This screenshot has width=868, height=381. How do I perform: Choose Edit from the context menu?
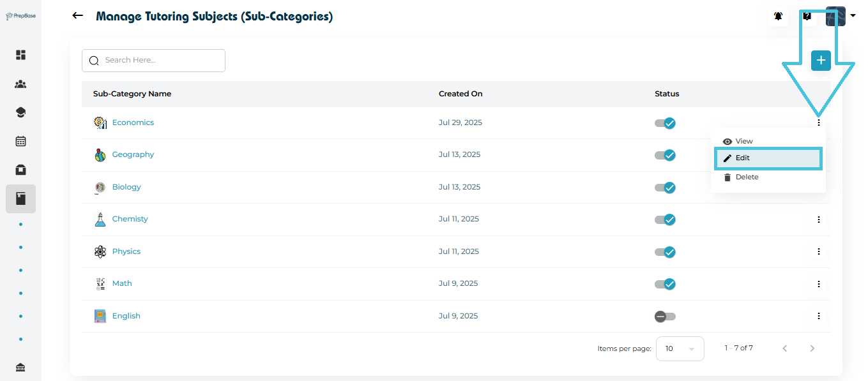coord(767,158)
